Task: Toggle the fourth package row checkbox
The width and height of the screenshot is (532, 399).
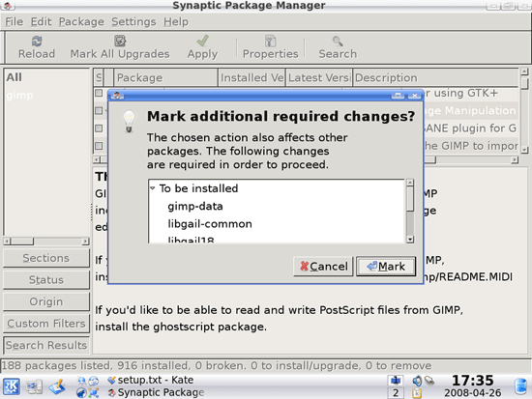Action: click(x=99, y=146)
